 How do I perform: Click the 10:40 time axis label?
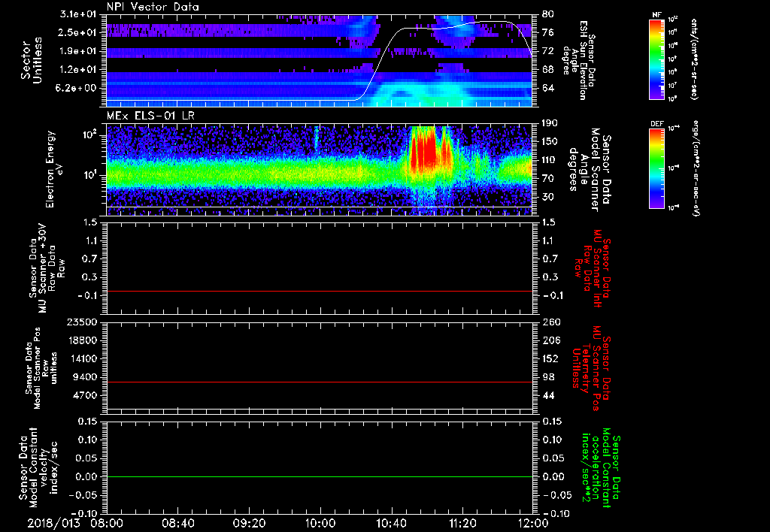point(391,523)
